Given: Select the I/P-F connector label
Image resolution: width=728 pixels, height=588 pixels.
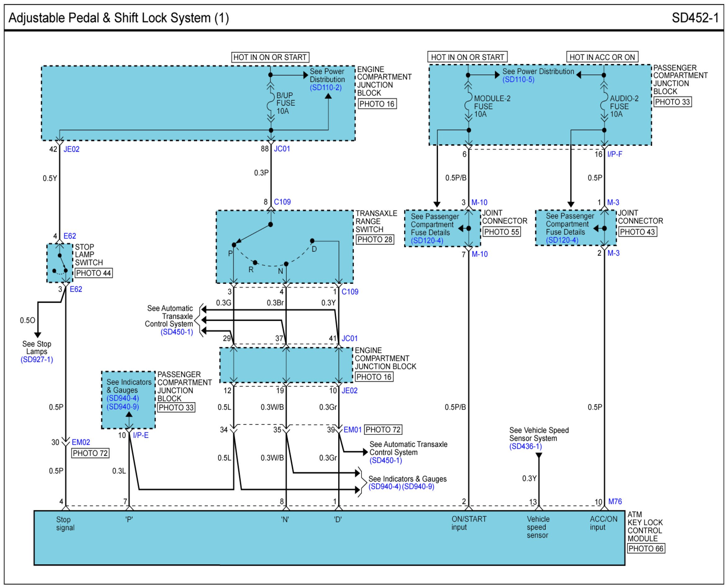Looking at the screenshot, I should coord(614,154).
